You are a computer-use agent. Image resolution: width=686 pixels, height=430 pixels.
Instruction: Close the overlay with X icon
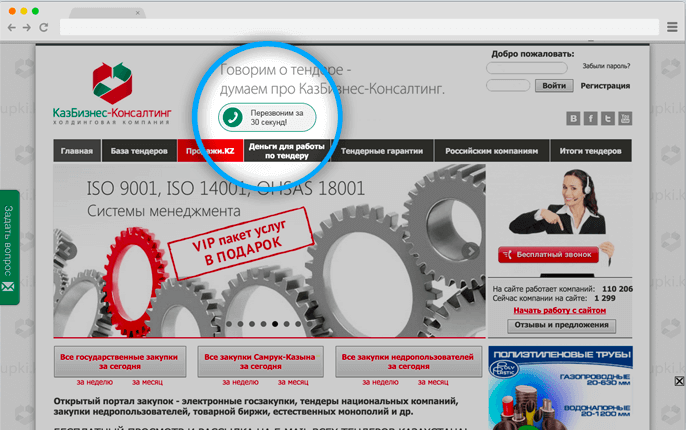point(679,381)
